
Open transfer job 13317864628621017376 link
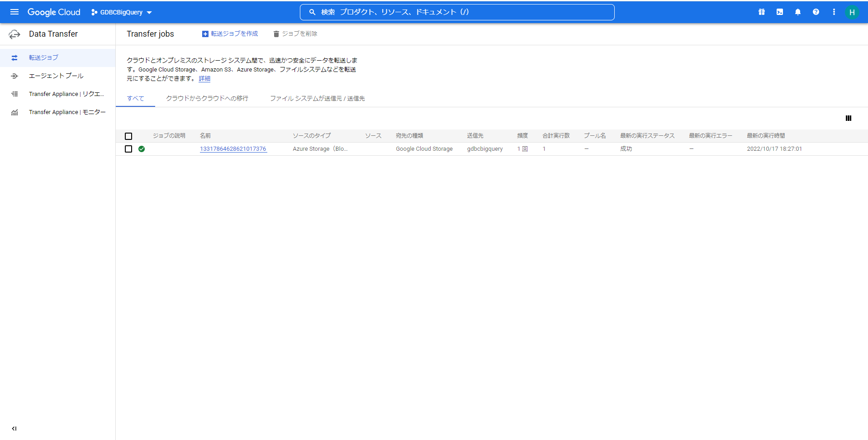click(x=233, y=149)
